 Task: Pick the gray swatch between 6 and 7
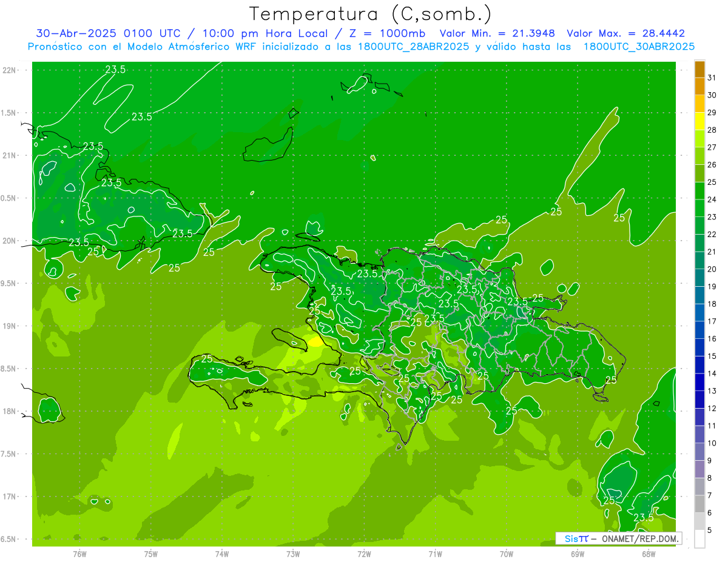(x=699, y=504)
